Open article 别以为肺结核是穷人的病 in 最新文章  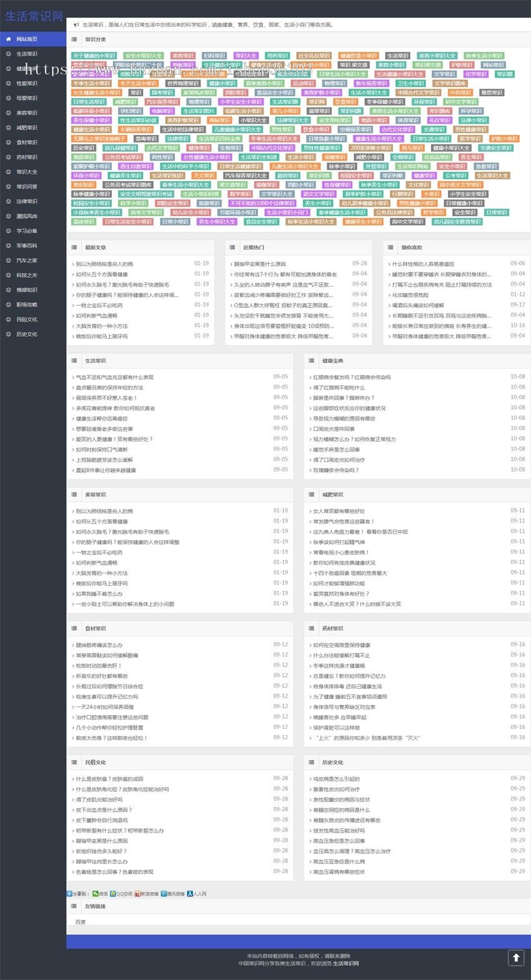pos(104,264)
